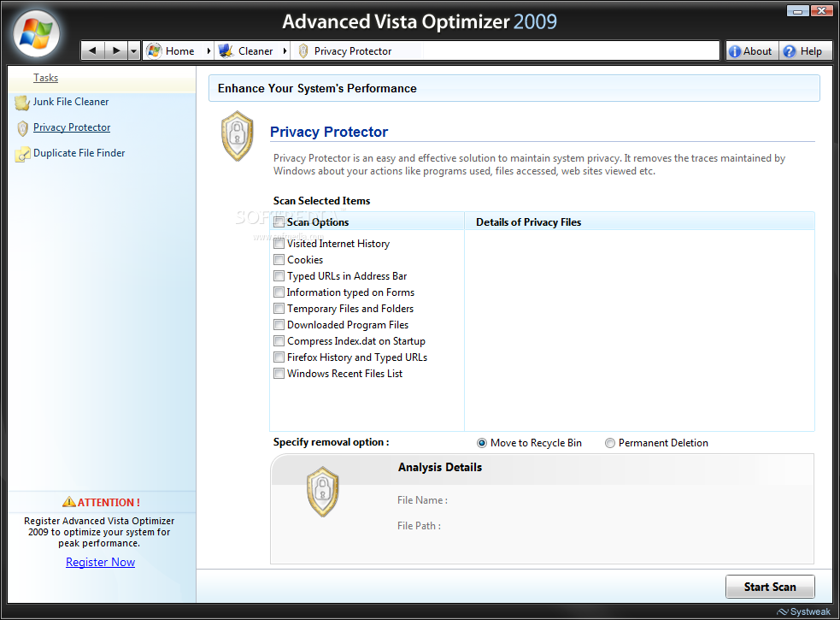840x620 pixels.
Task: Click the Specify removal option label
Action: (x=331, y=442)
